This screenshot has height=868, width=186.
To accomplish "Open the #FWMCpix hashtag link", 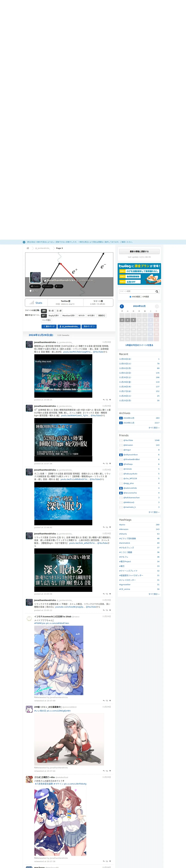I will (x=40, y=623).
